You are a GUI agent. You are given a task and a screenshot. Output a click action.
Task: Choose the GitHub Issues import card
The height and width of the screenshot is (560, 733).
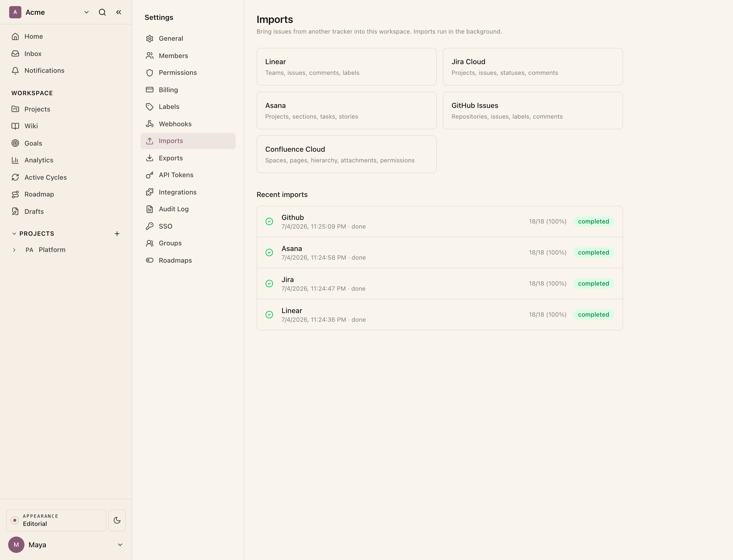(533, 111)
